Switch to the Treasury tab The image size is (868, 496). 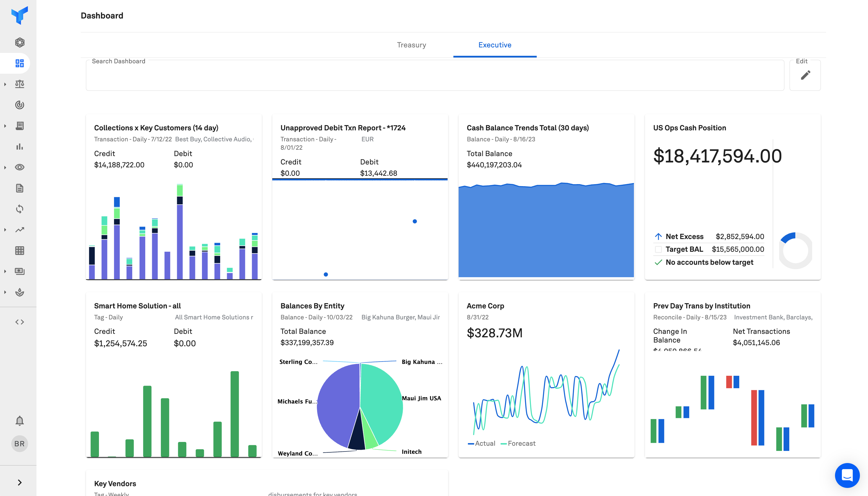point(411,45)
